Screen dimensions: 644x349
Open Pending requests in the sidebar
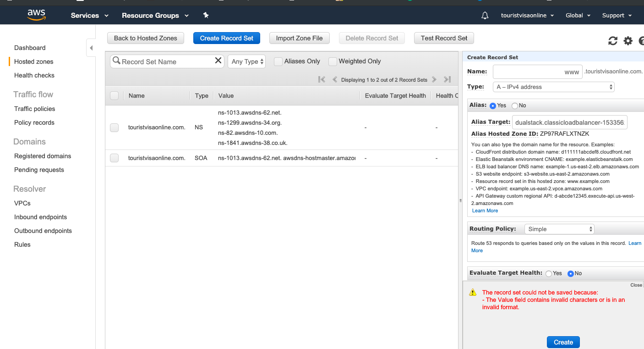coord(39,170)
